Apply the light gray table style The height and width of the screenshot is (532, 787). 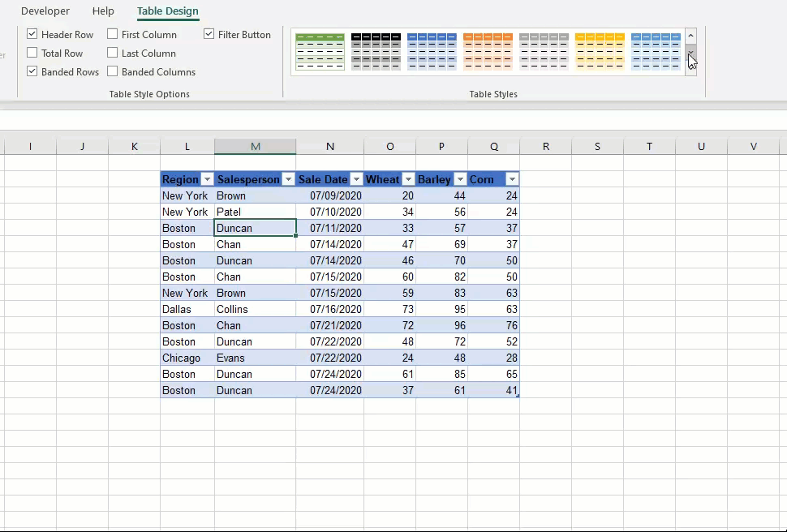click(x=544, y=50)
